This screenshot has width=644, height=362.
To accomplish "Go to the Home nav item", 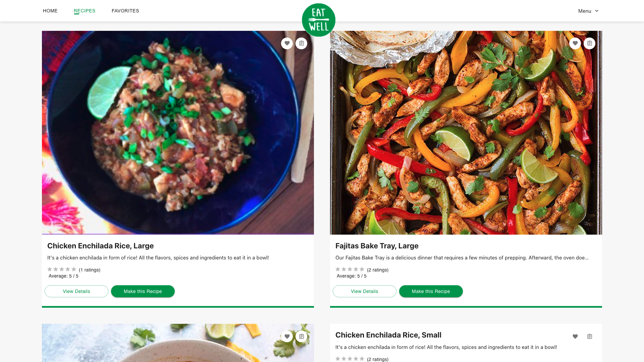I will click(x=50, y=11).
